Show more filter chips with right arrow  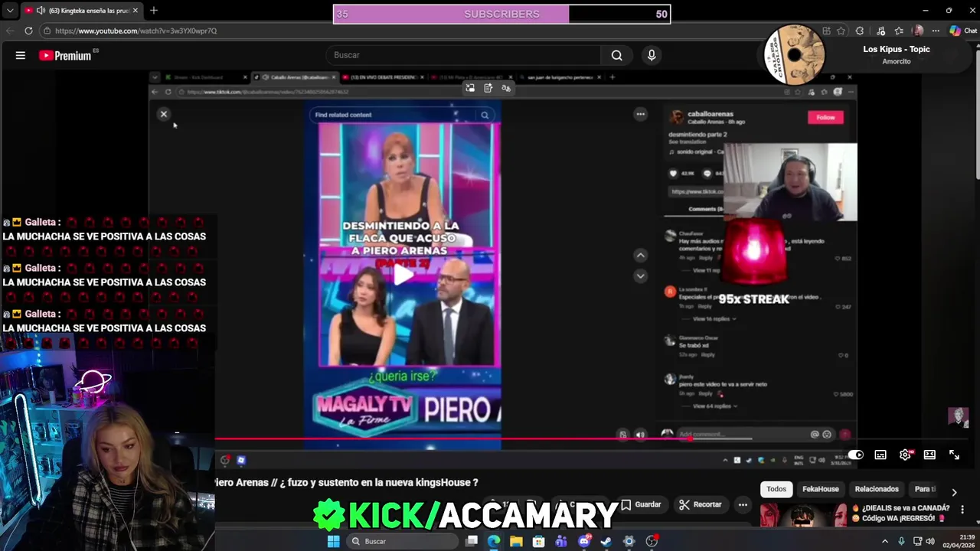954,492
